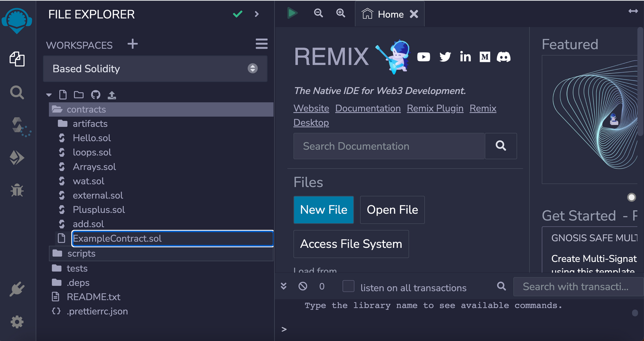This screenshot has width=644, height=341.
Task: Open the Website link
Action: [x=311, y=108]
